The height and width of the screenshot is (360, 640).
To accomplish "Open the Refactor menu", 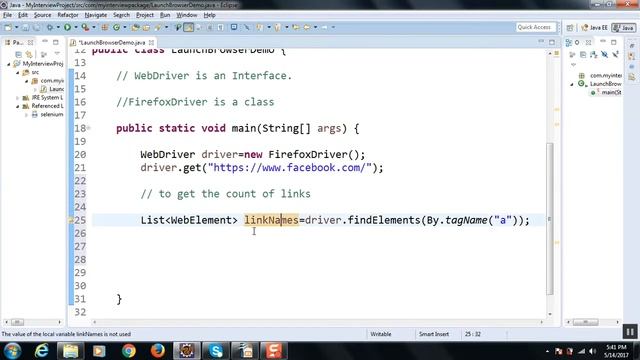I will click(x=68, y=15).
